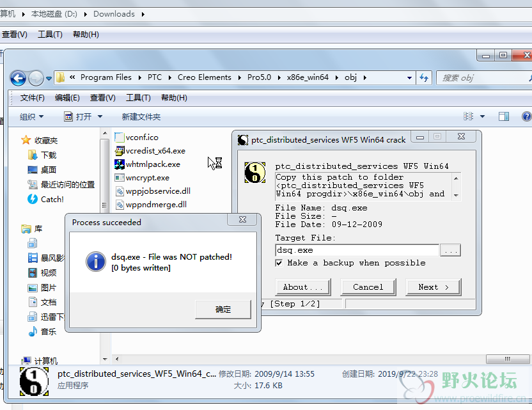Click Program Files in the address breadcrumb

(106, 77)
